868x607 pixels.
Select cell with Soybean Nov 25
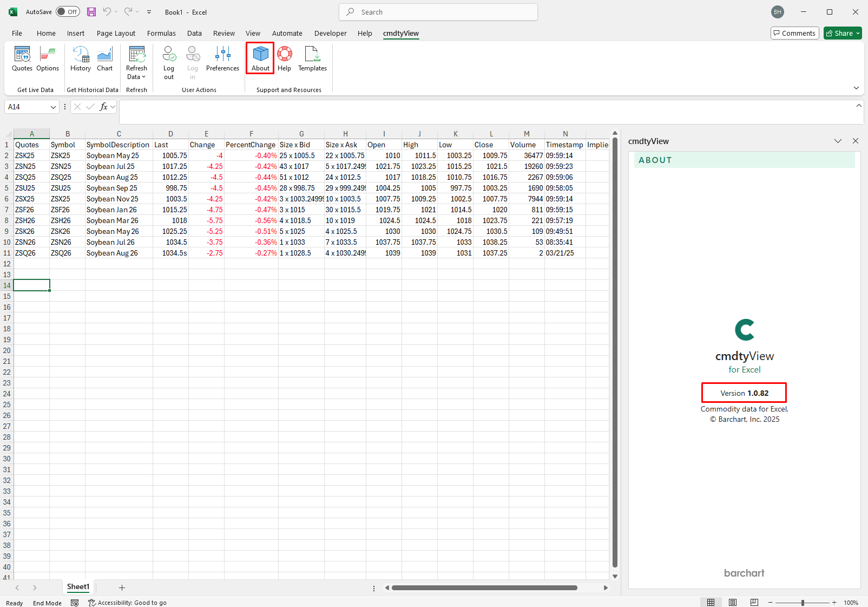119,199
